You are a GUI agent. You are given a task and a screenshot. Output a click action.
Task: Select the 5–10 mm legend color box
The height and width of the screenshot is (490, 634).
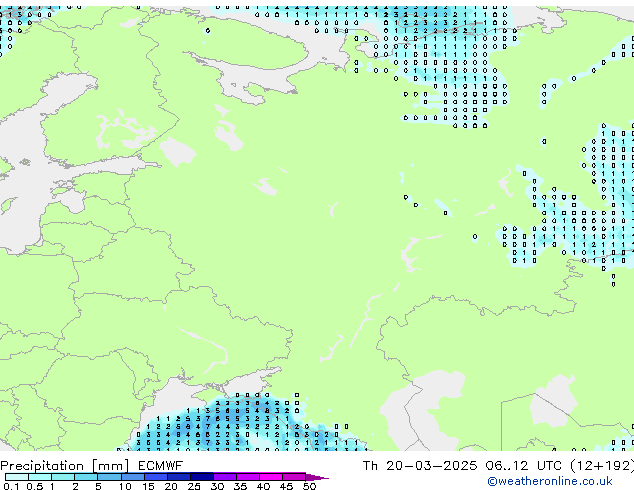tap(110, 477)
